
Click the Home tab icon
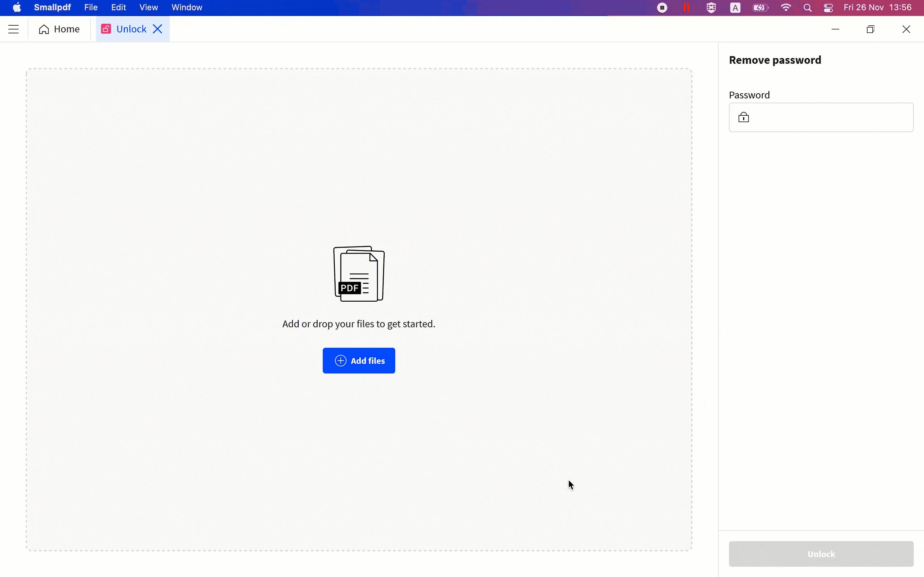tap(44, 29)
